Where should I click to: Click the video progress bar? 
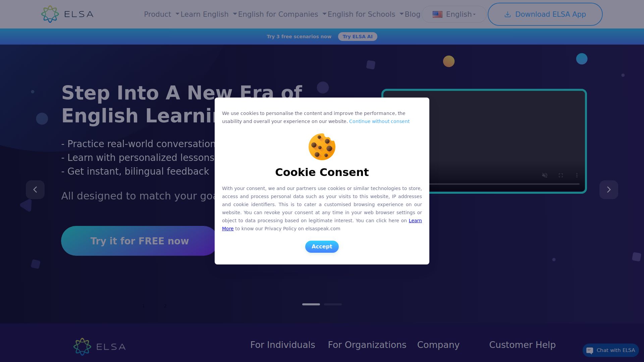pos(504,184)
